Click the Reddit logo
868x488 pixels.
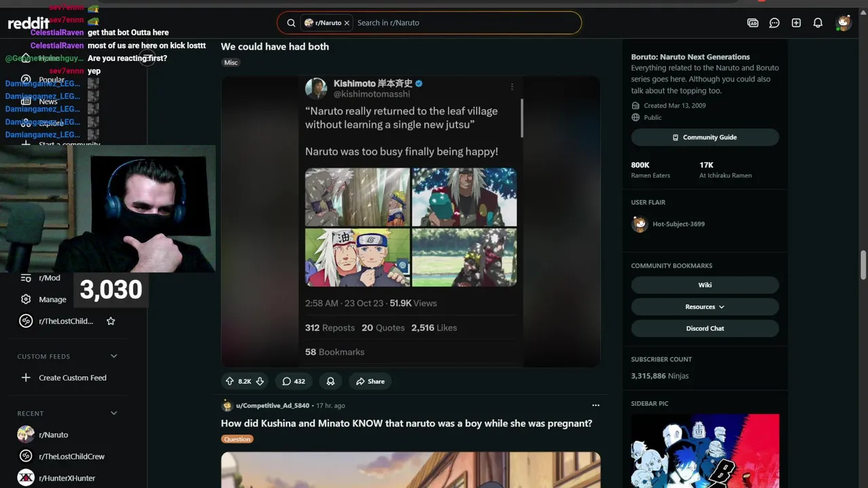click(x=28, y=24)
